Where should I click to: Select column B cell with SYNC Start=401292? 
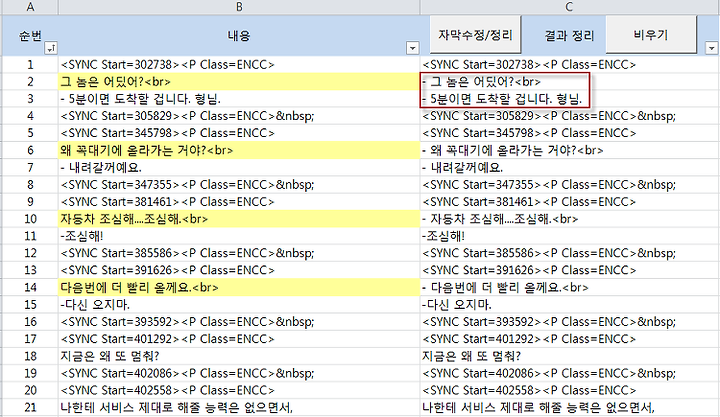pyautogui.click(x=239, y=339)
